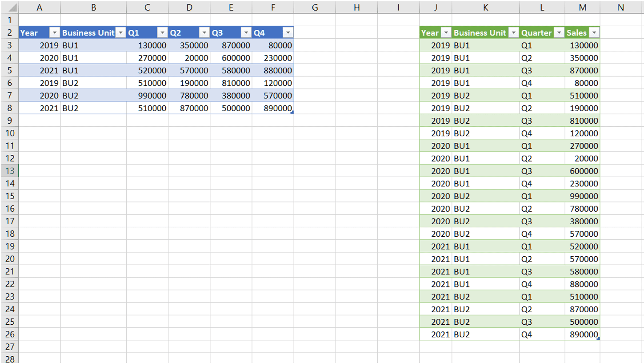Open the Q2 filter dropdown

pos(204,32)
